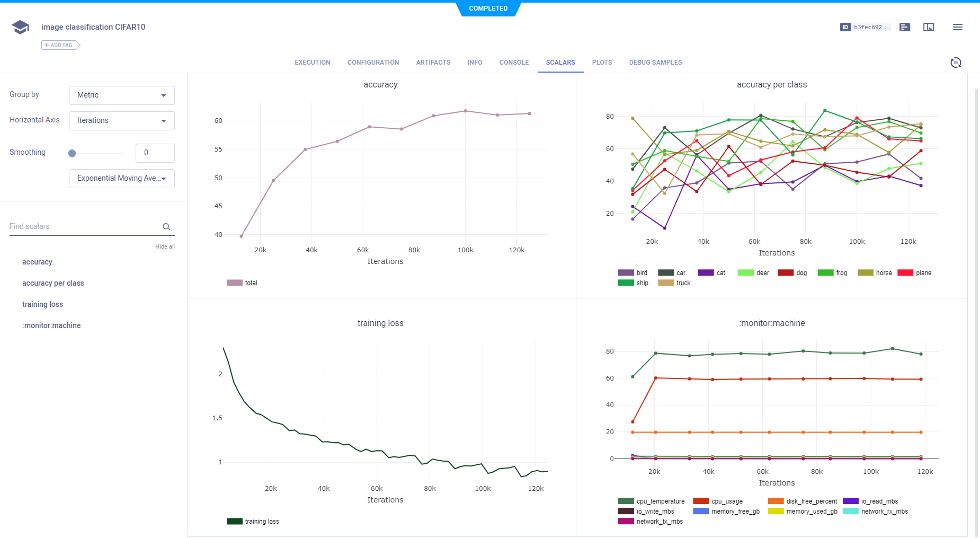Open the Group by Metric dropdown
980x538 pixels.
122,95
